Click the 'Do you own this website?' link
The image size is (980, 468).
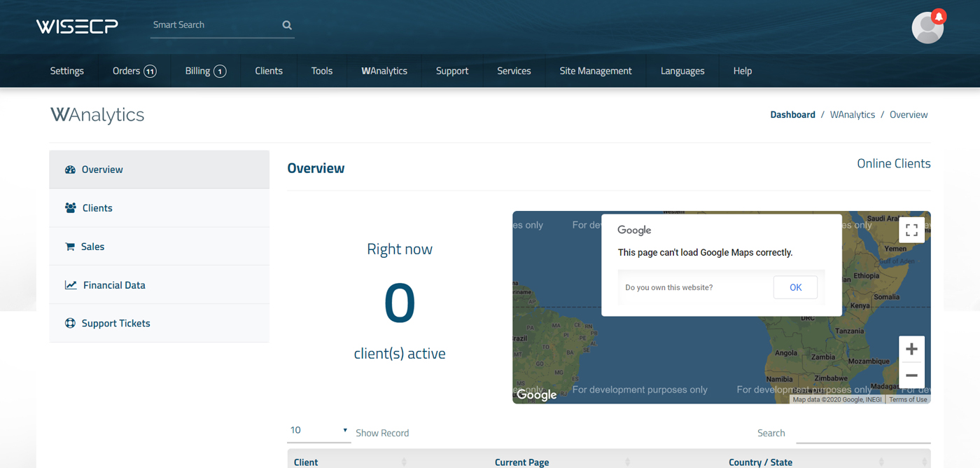click(x=669, y=288)
